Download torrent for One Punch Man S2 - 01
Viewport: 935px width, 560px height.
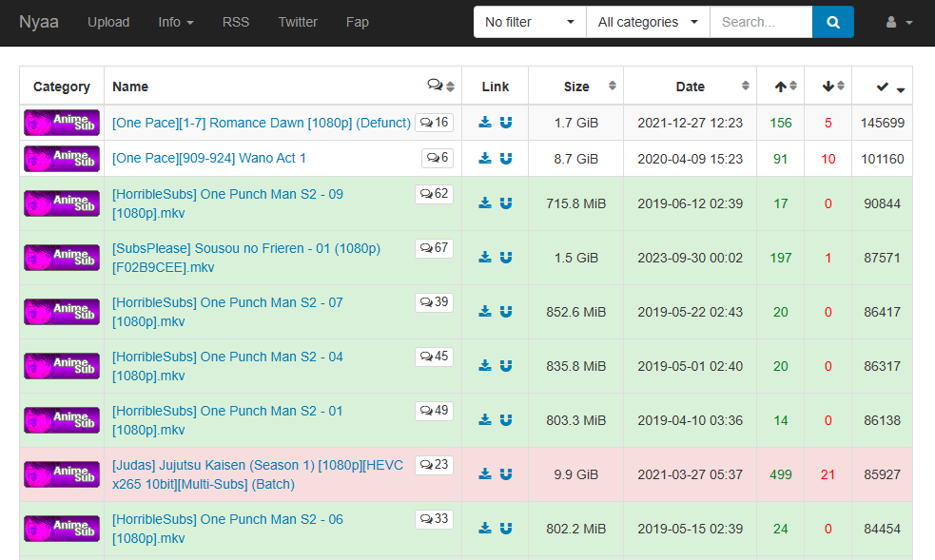click(x=485, y=420)
